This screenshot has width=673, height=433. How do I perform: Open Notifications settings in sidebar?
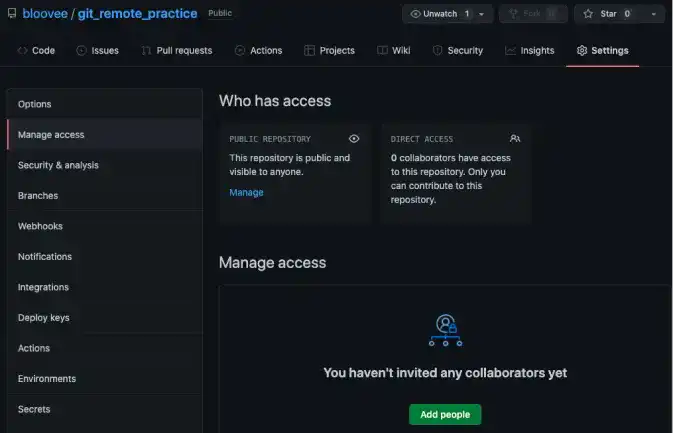point(105,256)
